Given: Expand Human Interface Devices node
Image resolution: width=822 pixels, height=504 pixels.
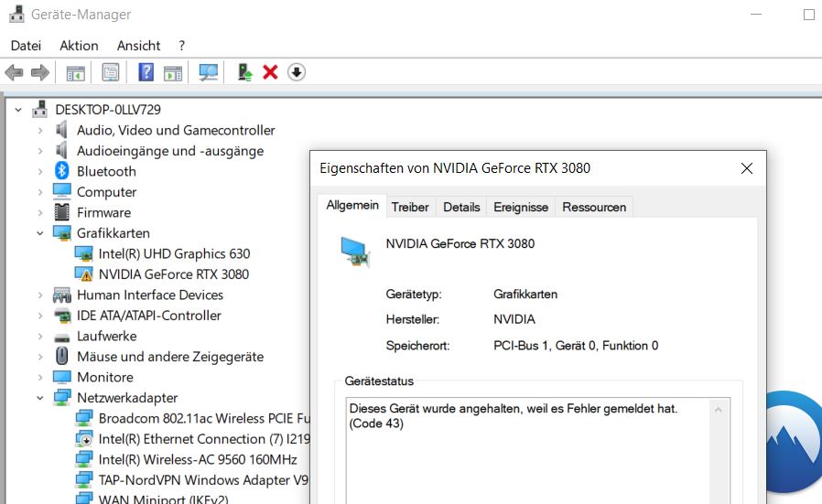Looking at the screenshot, I should [40, 295].
